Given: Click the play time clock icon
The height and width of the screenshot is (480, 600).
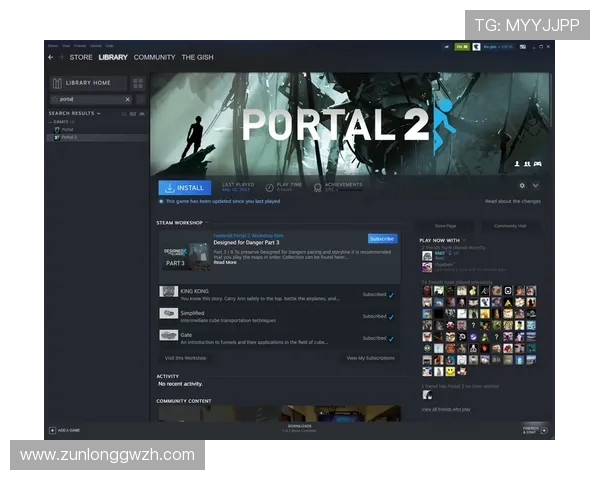Looking at the screenshot, I should (x=269, y=187).
